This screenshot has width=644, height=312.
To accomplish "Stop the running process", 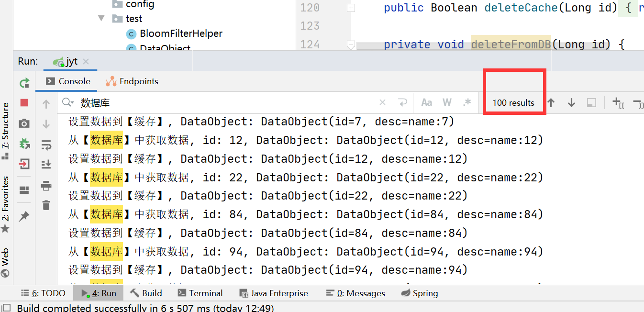I will pyautogui.click(x=24, y=103).
